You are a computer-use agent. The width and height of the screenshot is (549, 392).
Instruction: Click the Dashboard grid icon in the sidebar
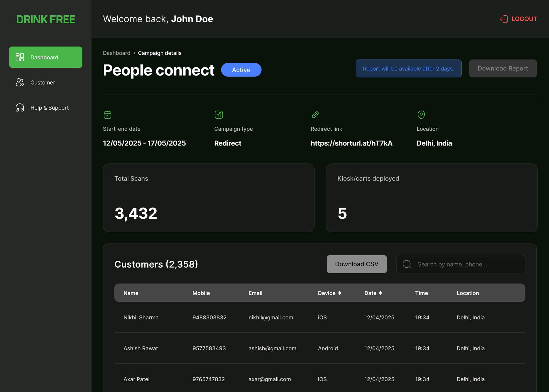pos(20,57)
